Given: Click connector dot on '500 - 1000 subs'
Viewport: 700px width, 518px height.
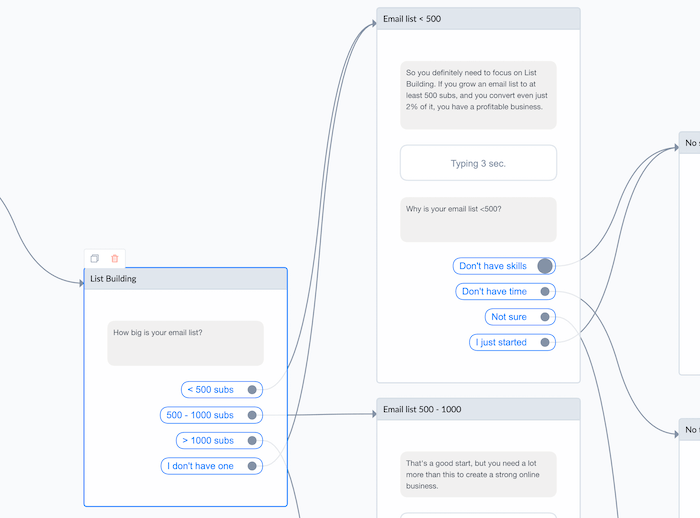Looking at the screenshot, I should pyautogui.click(x=252, y=415).
